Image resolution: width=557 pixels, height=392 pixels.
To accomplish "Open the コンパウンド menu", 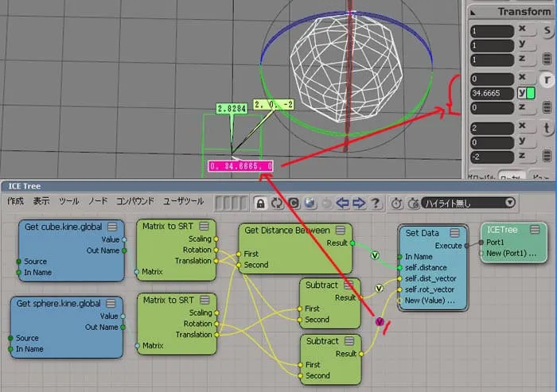I will (x=135, y=201).
